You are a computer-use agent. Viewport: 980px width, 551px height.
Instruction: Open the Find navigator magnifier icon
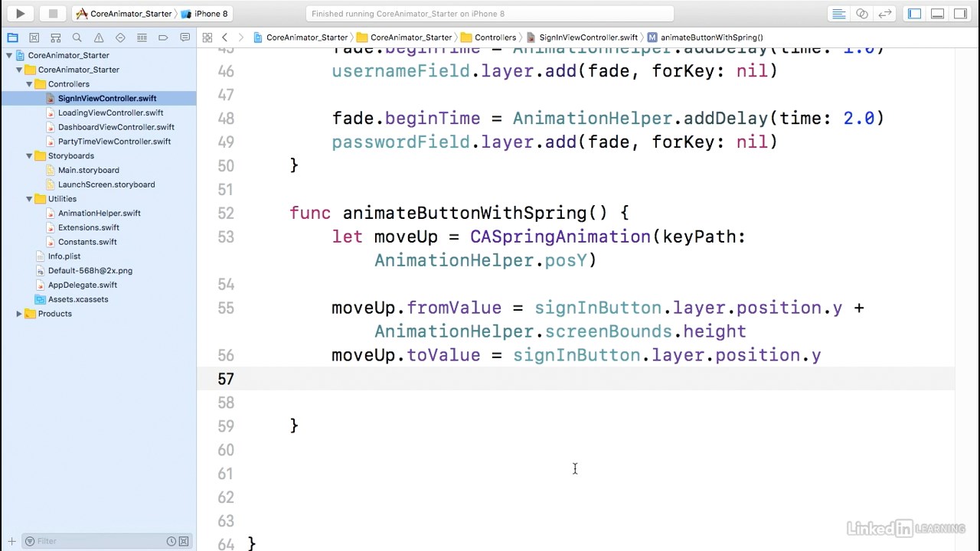[x=77, y=37]
